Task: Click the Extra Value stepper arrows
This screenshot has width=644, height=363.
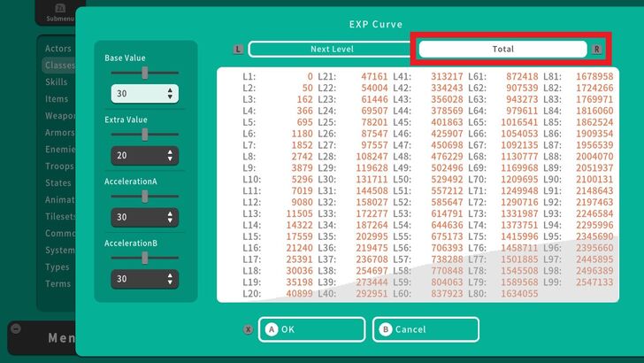Action: coord(170,155)
